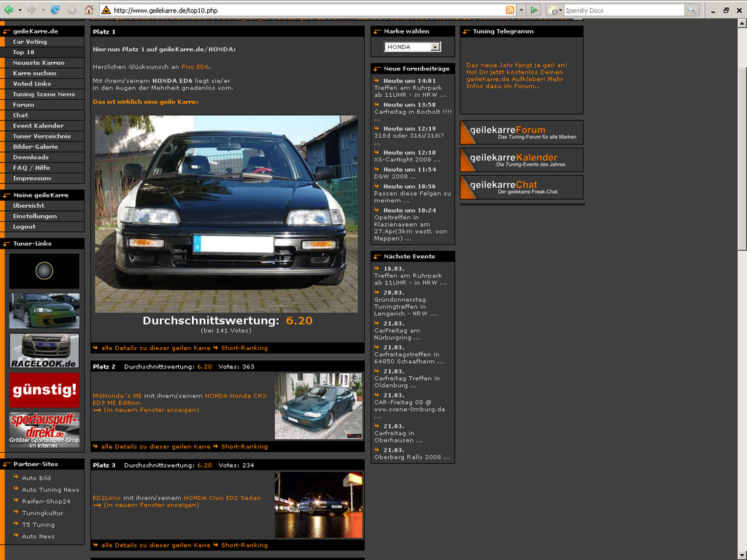
Task: Reload the page with the refresh icon
Action: pos(55,10)
